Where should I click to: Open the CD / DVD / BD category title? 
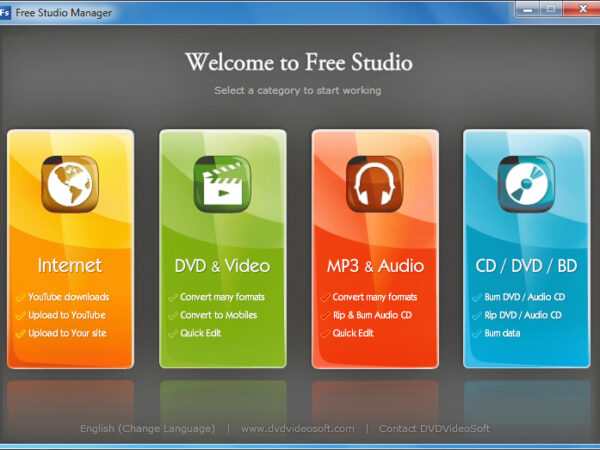click(x=527, y=266)
